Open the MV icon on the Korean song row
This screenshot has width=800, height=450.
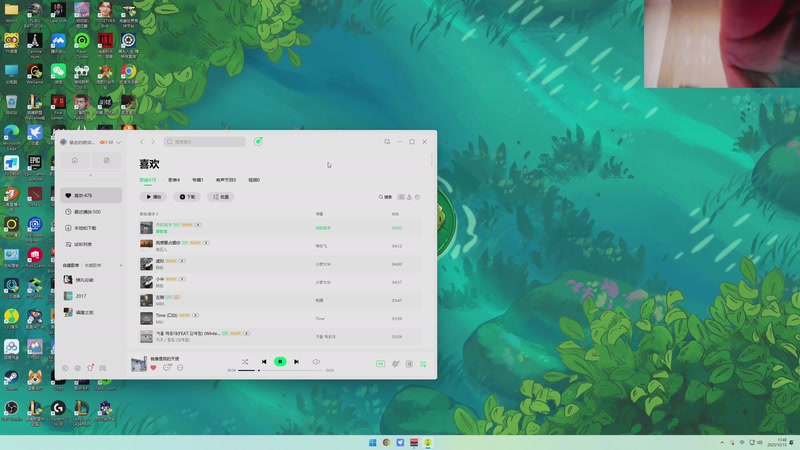(246, 334)
